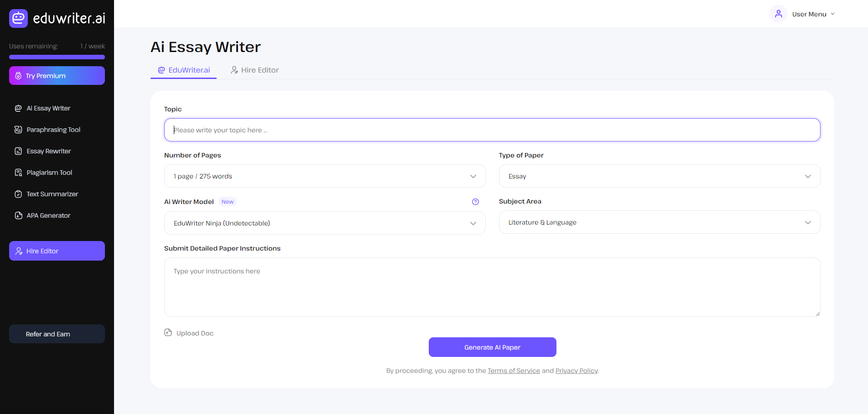Focus the detailed paper instructions textarea
The image size is (868, 414).
pyautogui.click(x=492, y=287)
